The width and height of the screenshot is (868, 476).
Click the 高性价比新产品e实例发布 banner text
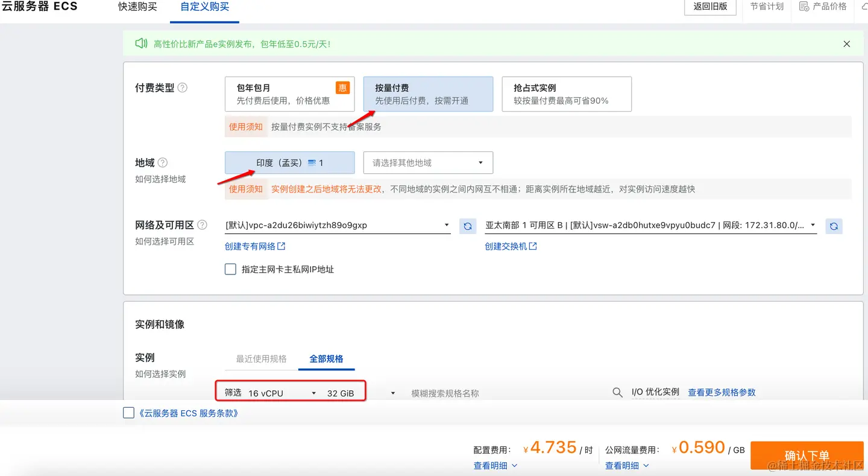click(242, 44)
